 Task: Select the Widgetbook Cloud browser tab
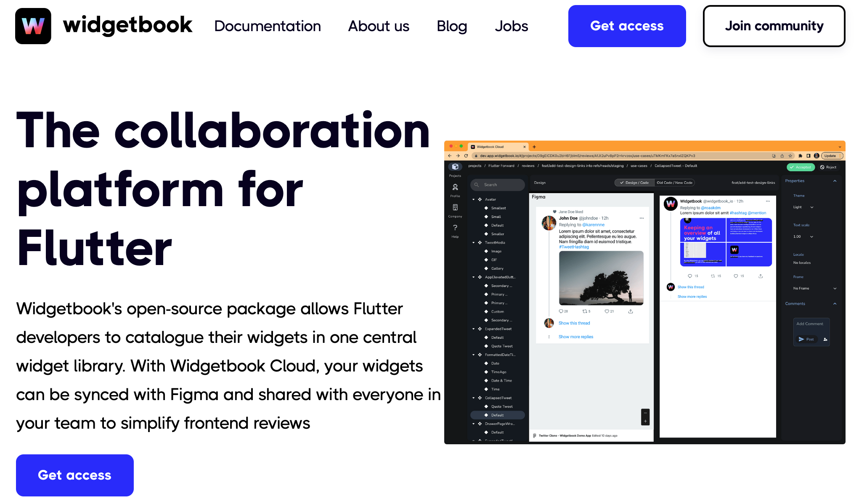(x=498, y=147)
